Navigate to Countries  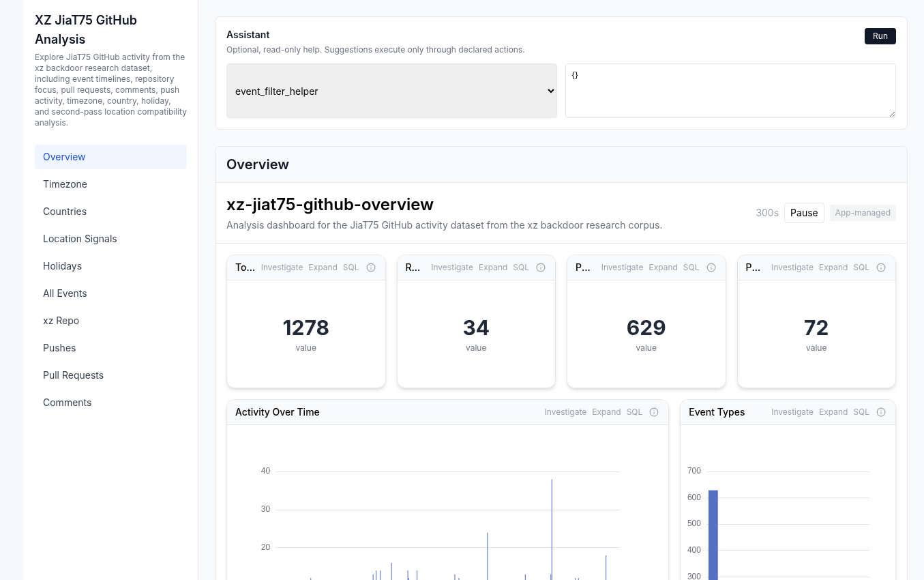[110, 212]
